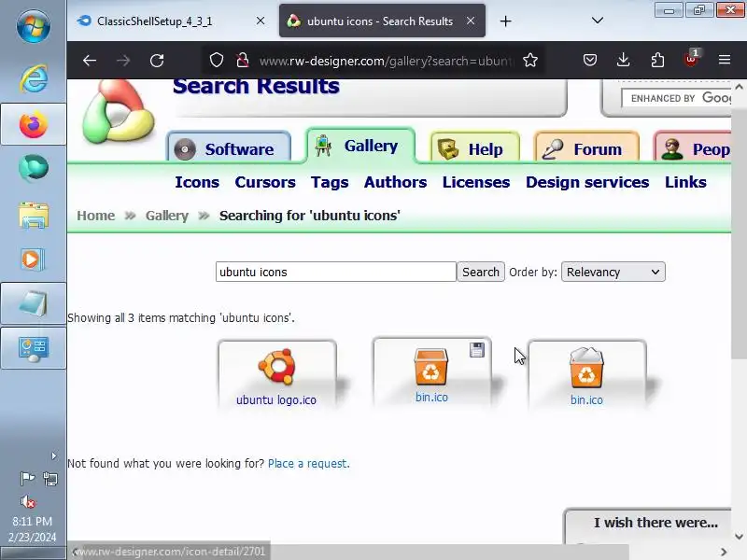Open the notepad taskbar icon

pyautogui.click(x=34, y=303)
